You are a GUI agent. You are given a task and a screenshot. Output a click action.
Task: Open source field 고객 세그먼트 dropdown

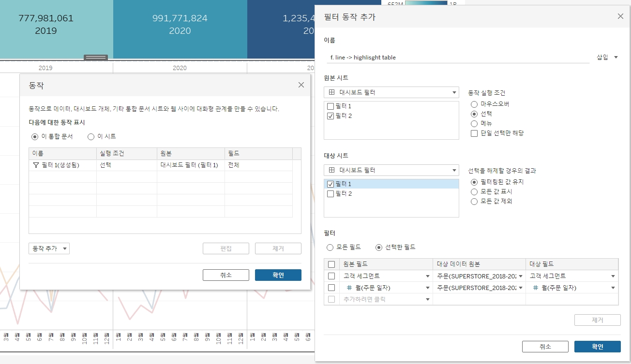428,276
